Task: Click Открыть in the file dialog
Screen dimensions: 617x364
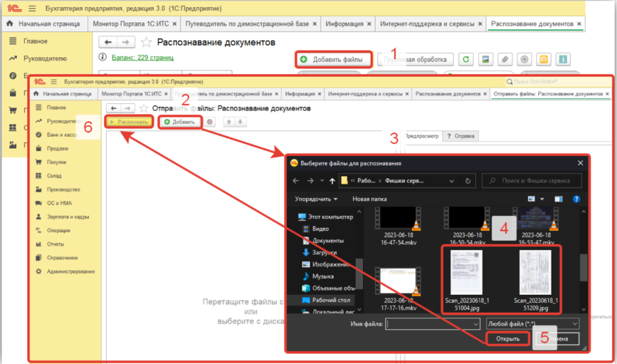Action: pyautogui.click(x=507, y=339)
